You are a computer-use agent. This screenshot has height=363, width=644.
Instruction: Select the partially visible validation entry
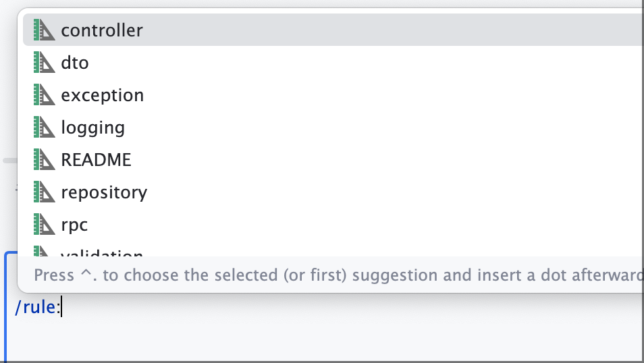coord(333,251)
